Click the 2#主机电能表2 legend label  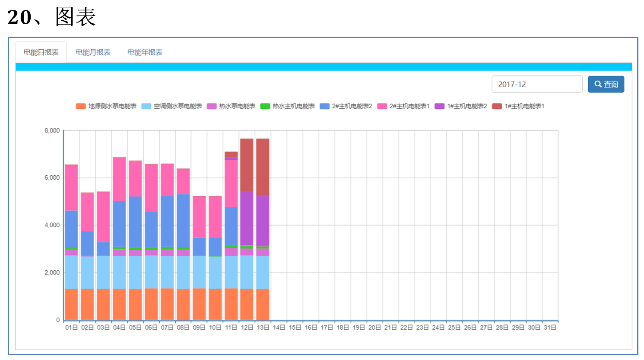click(x=352, y=106)
